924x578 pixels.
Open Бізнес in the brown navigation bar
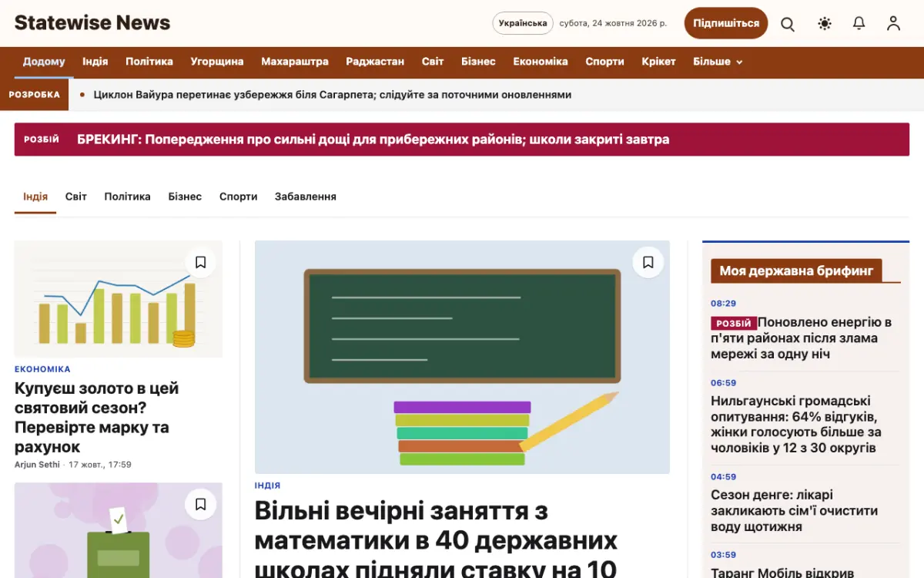pyautogui.click(x=478, y=62)
